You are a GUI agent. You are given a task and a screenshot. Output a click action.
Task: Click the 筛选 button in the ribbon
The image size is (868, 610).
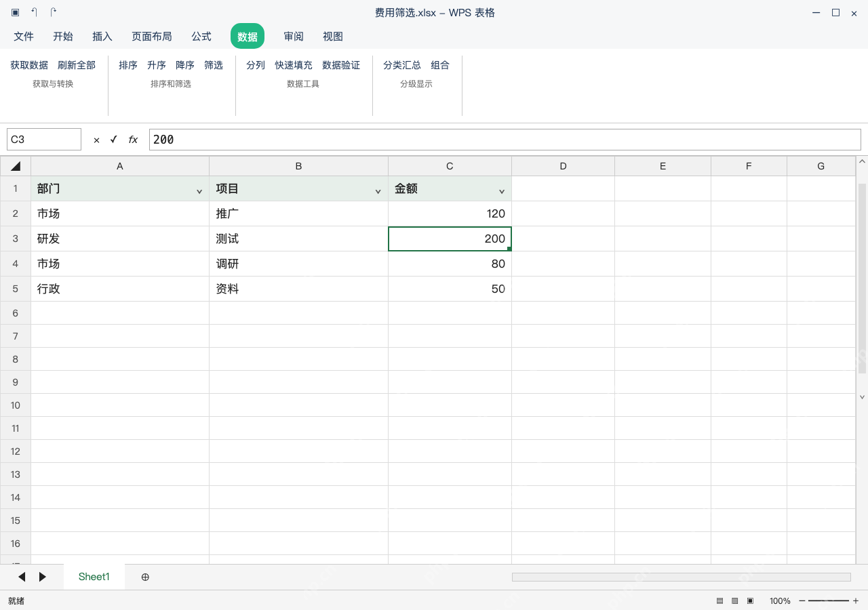pos(214,65)
